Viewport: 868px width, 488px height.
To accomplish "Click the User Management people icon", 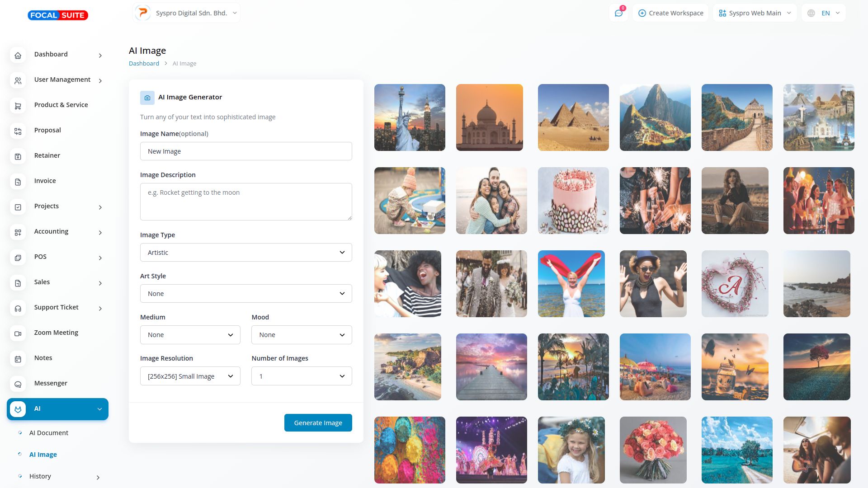I will 18,81.
